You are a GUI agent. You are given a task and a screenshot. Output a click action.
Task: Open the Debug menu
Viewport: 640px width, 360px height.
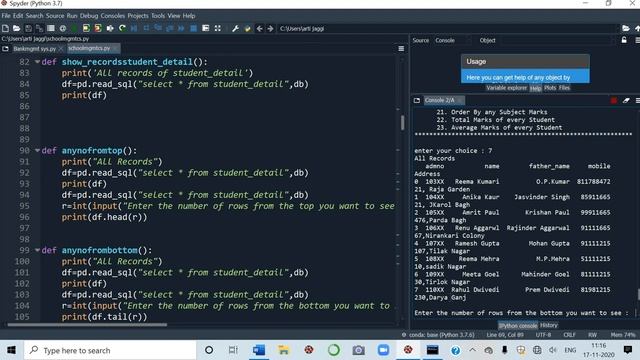pyautogui.click(x=89, y=16)
